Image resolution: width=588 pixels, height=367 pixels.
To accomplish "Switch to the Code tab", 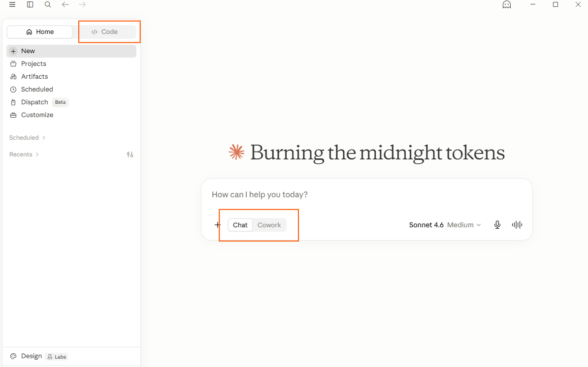I will [104, 32].
